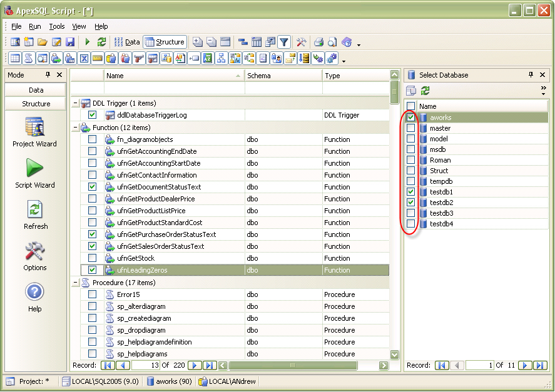
Task: Go to last record in object grid
Action: [x=210, y=365]
